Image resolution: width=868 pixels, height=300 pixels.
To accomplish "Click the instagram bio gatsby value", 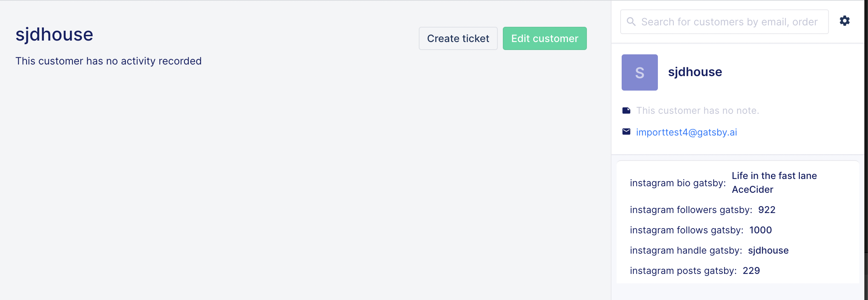I will pyautogui.click(x=774, y=183).
